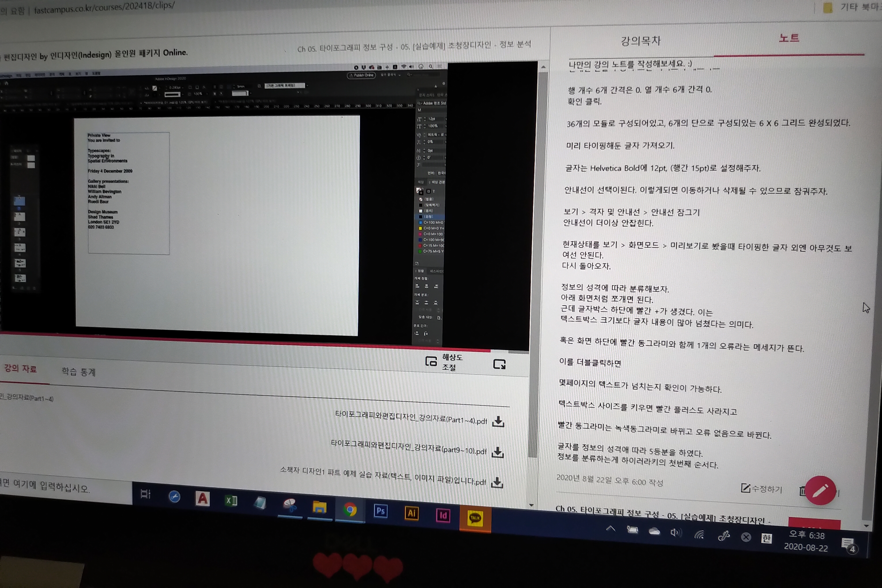Click the Publish Online button in video

click(361, 75)
